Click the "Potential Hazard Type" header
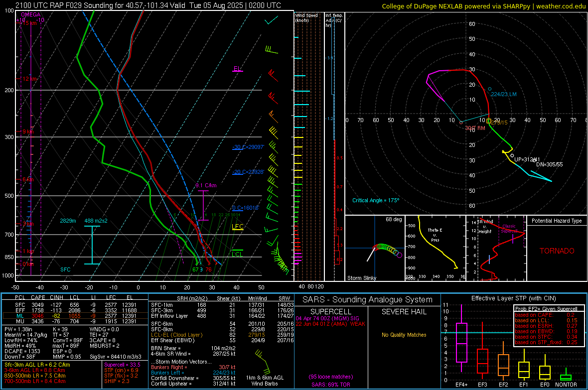Screen dimensions: 588x390 pos(557,221)
